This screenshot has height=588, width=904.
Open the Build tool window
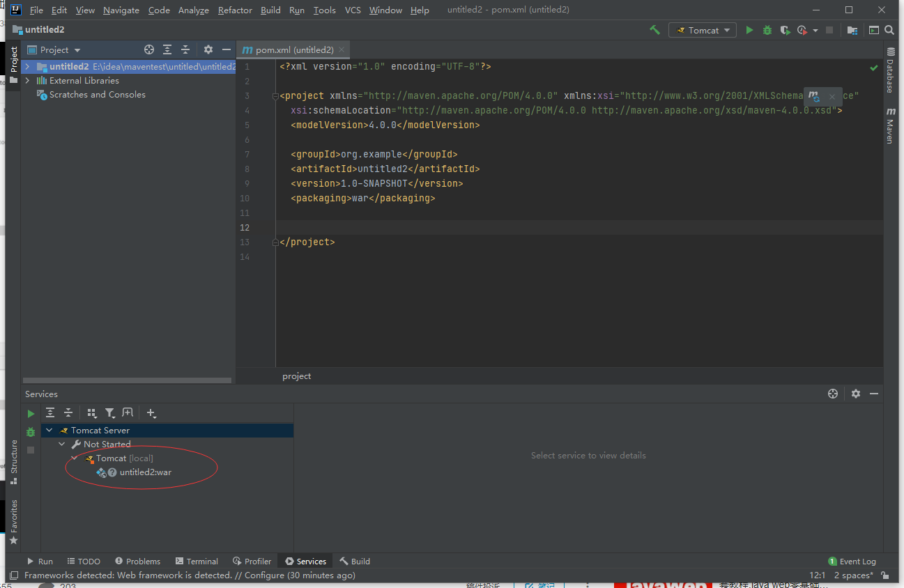(355, 561)
